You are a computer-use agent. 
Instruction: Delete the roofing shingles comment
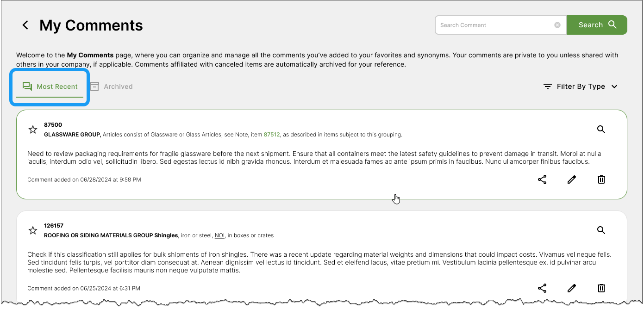click(601, 288)
